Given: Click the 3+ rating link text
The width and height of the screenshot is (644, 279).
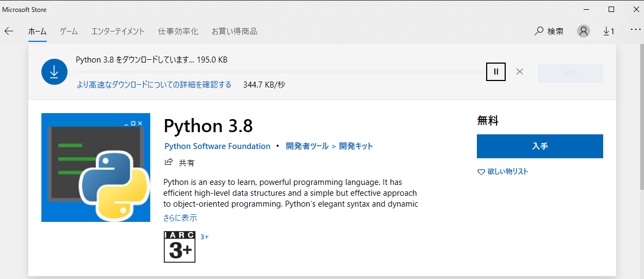Looking at the screenshot, I should click(205, 237).
